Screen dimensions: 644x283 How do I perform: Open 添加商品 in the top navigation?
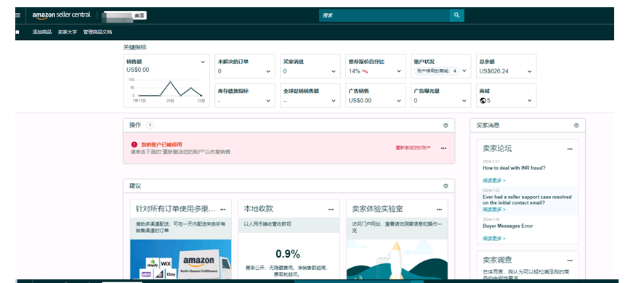pos(42,32)
